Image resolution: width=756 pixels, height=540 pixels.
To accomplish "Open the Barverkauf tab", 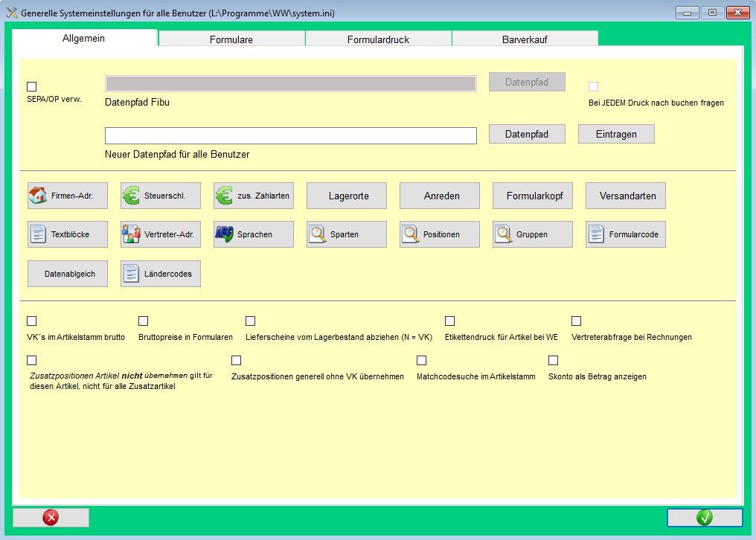I will 525,39.
